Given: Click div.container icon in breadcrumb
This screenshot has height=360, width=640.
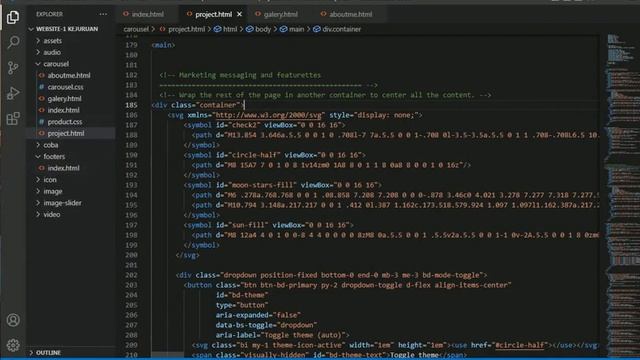Looking at the screenshot, I should click(x=317, y=29).
